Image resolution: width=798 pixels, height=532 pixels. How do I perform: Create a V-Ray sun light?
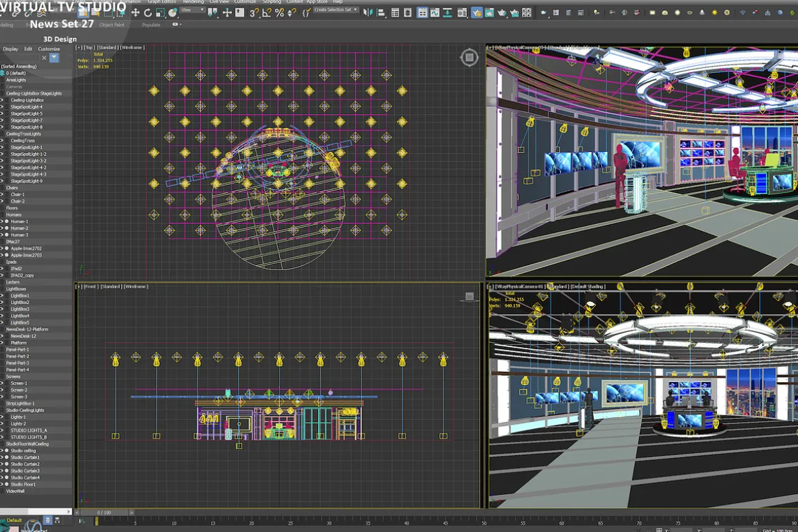click(x=715, y=12)
